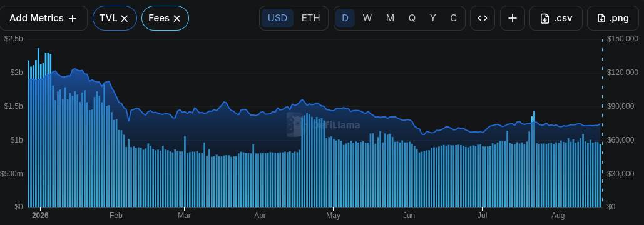
Task: Switch currency denomination to ETH
Action: pyautogui.click(x=310, y=18)
